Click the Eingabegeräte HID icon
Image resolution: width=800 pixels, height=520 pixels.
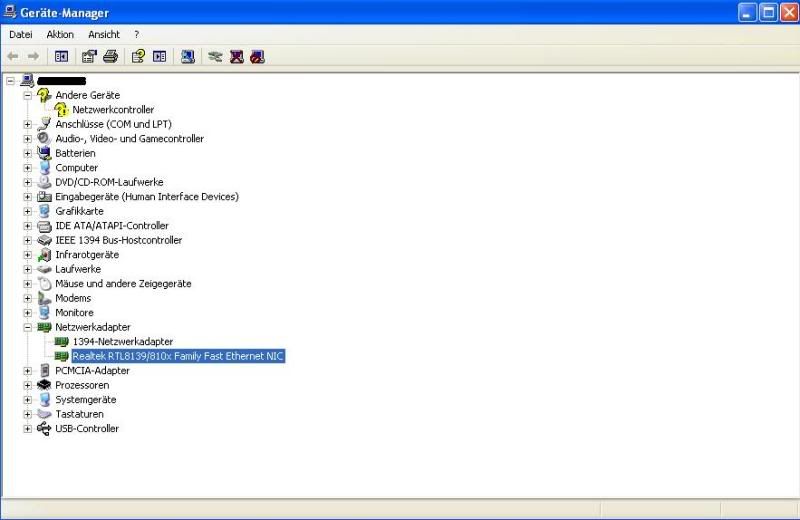44,196
